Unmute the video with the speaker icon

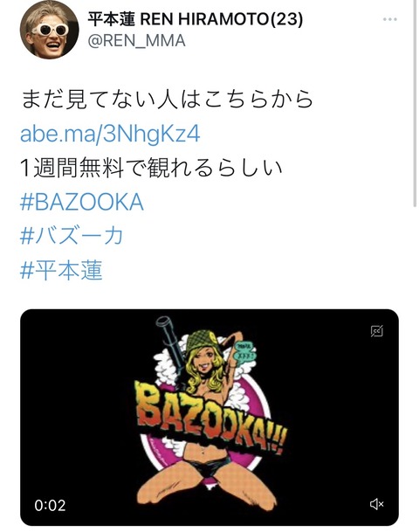(x=376, y=504)
